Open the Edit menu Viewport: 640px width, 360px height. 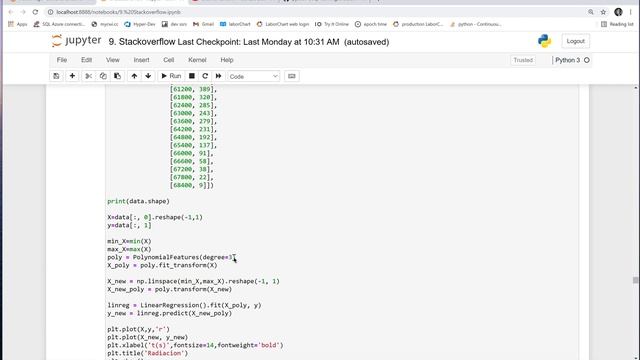(x=87, y=60)
